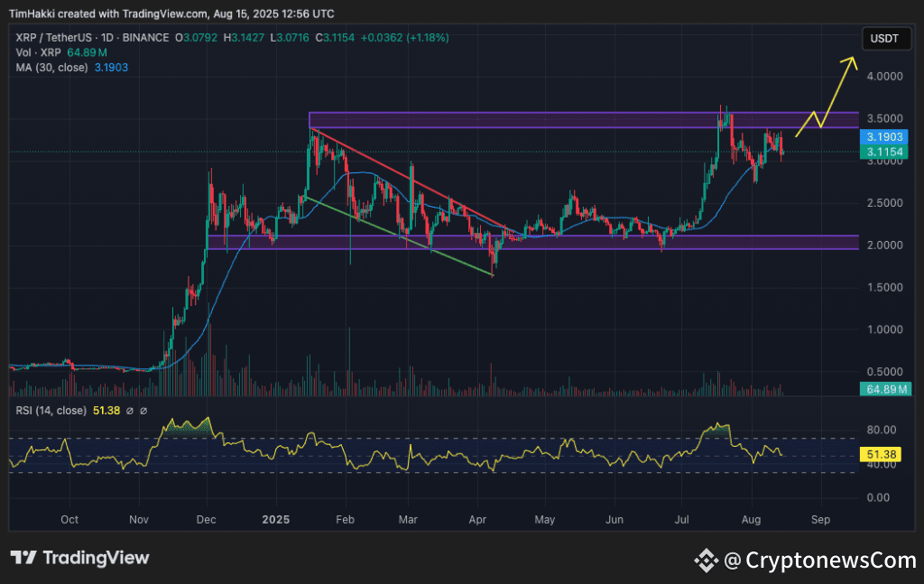Select the MA (30, close) indicator legend

coord(51,68)
